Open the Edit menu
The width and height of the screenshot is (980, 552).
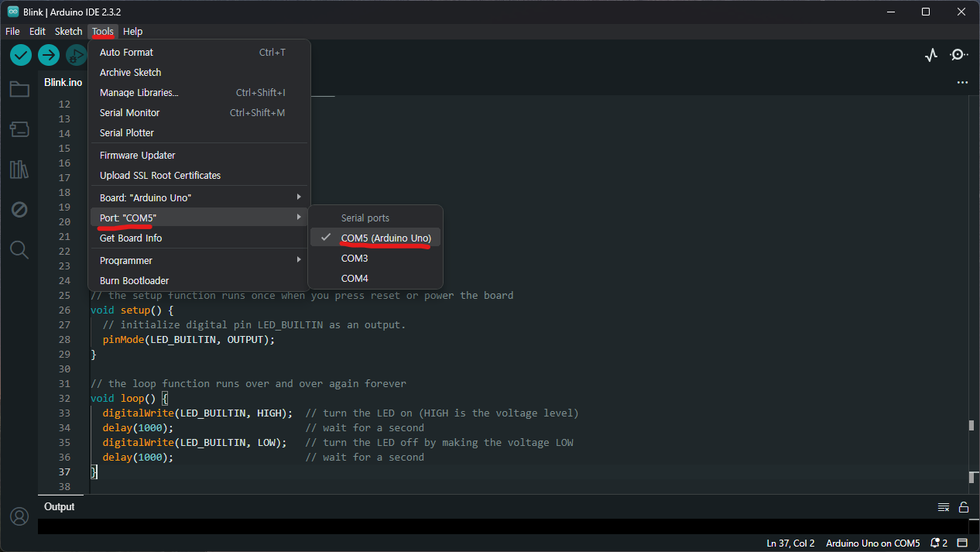37,32
